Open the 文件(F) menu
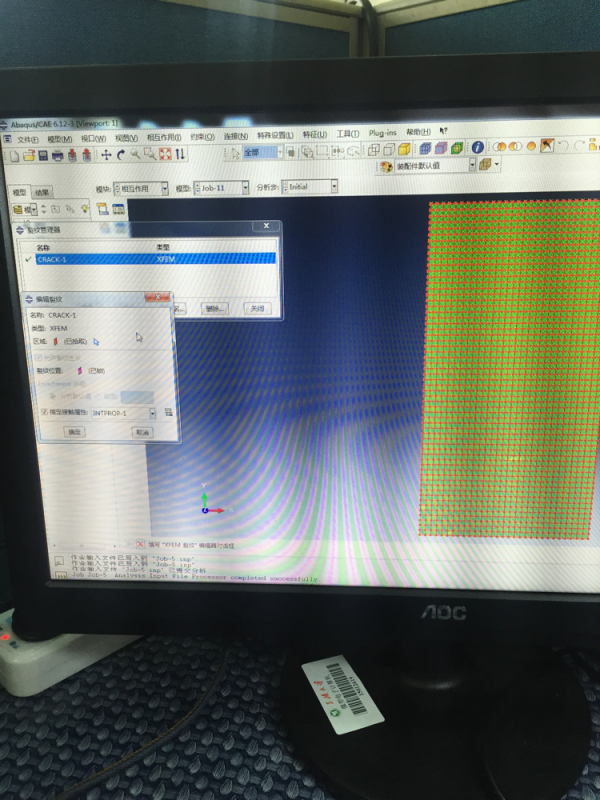 pyautogui.click(x=28, y=139)
